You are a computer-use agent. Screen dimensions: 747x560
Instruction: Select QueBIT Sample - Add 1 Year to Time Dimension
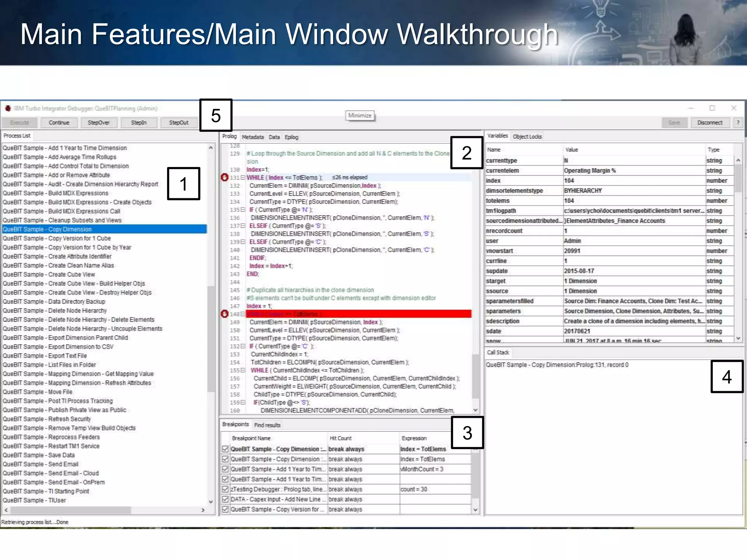tap(65, 148)
